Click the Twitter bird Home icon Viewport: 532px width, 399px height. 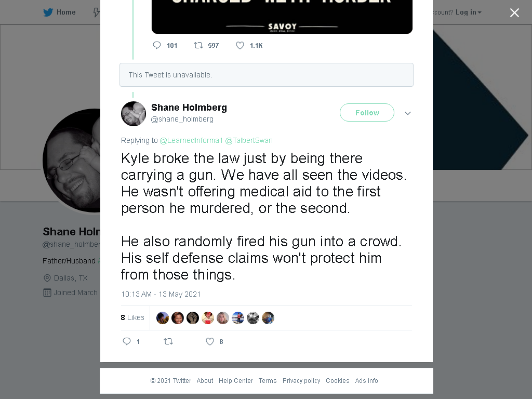coord(48,12)
